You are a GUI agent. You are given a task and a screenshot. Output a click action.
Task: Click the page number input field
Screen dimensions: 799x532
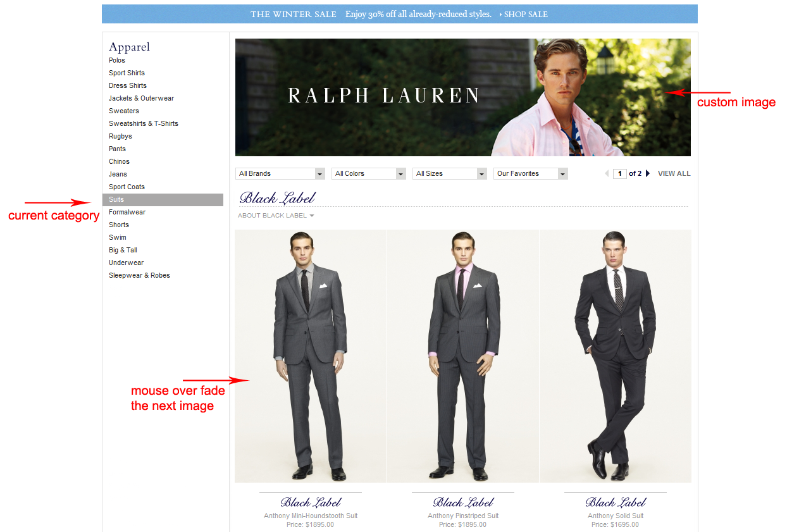619,173
